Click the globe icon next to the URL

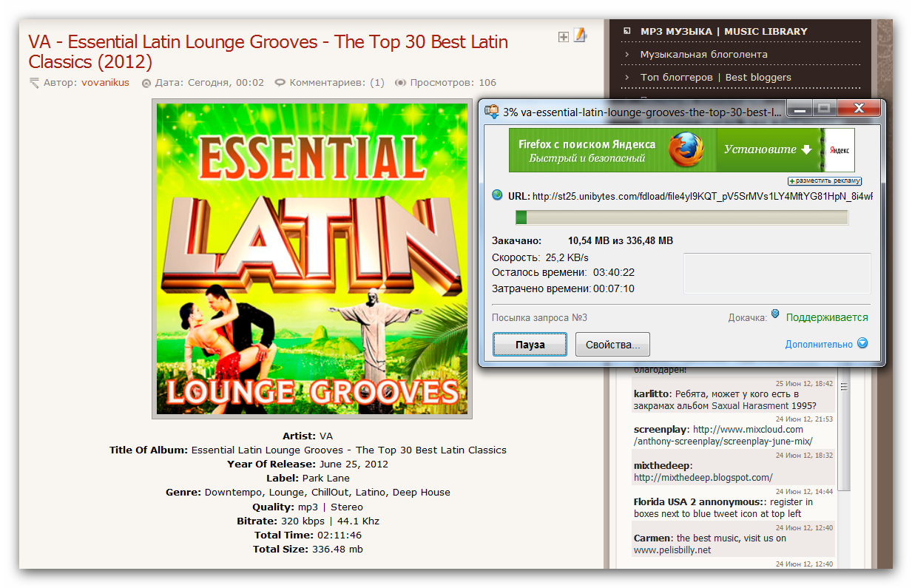(498, 195)
